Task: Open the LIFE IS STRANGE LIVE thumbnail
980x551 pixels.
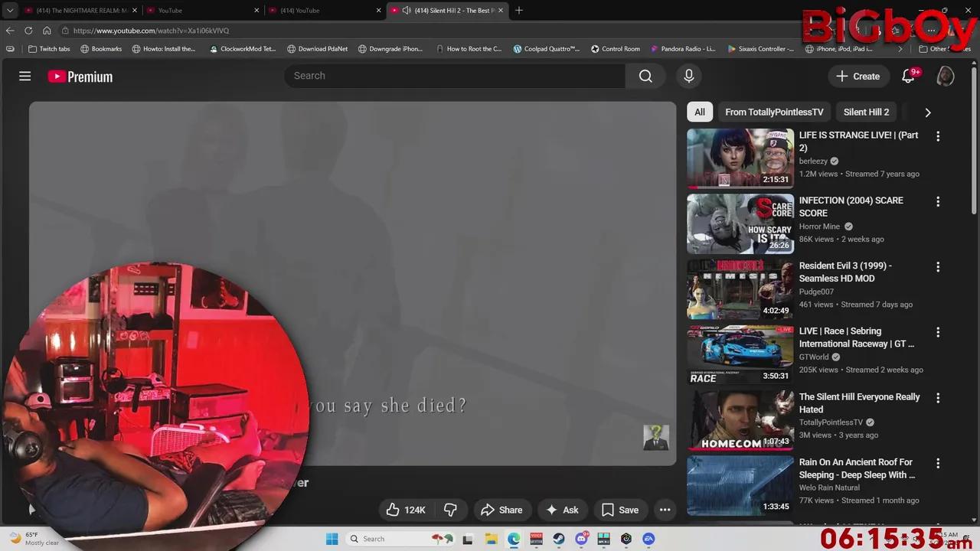Action: pos(740,158)
